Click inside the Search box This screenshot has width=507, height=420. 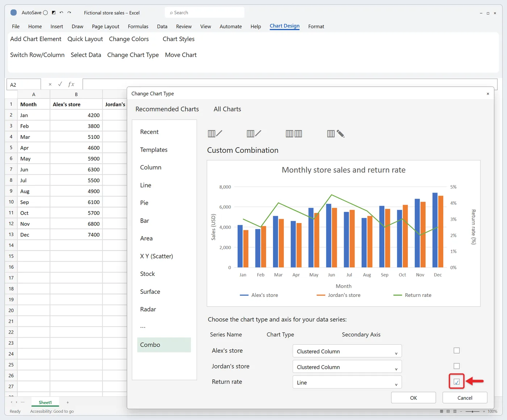(205, 13)
